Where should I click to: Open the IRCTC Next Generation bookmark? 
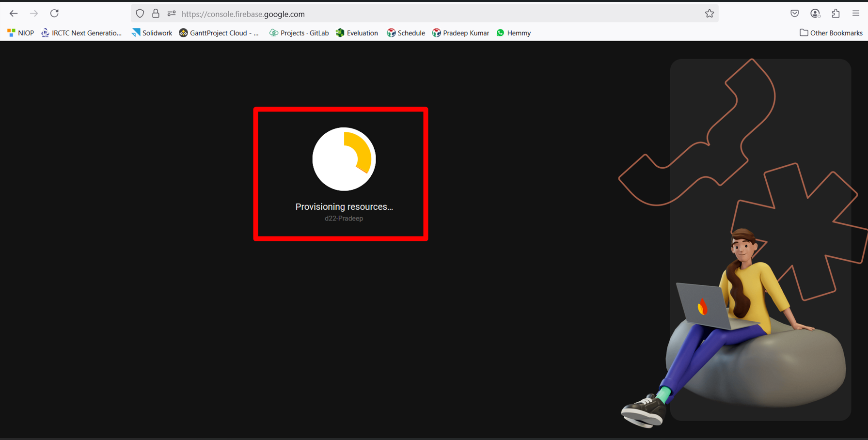pos(81,33)
